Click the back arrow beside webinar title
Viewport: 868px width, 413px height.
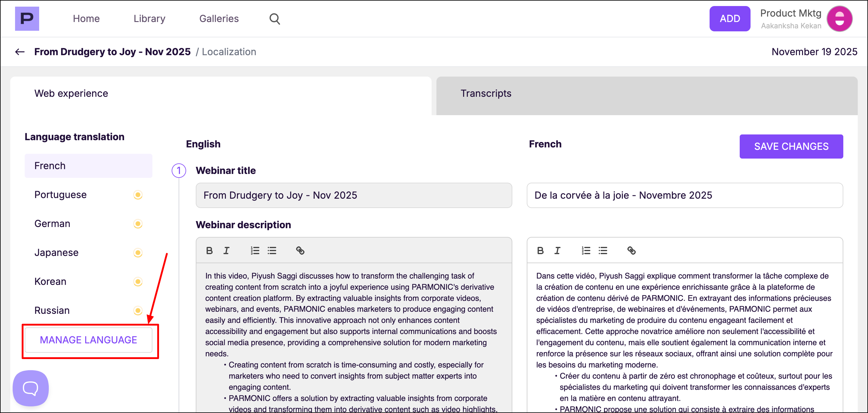tap(20, 52)
